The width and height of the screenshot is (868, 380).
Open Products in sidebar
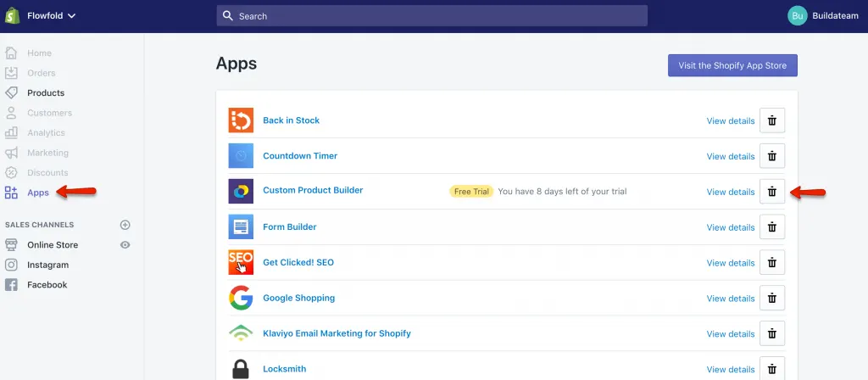(46, 93)
